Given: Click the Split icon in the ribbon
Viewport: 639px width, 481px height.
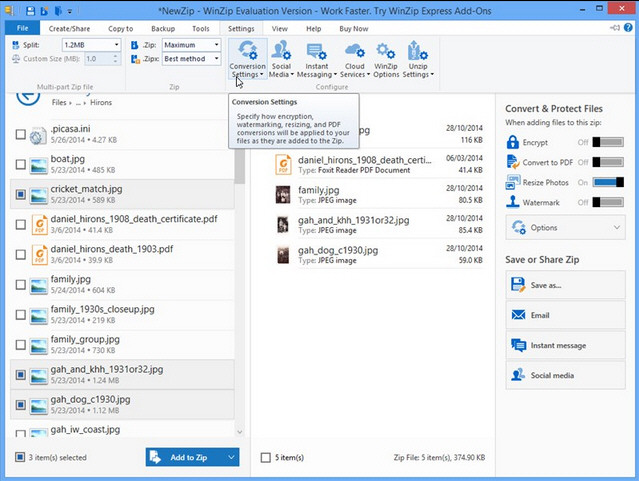Looking at the screenshot, I should (16, 45).
